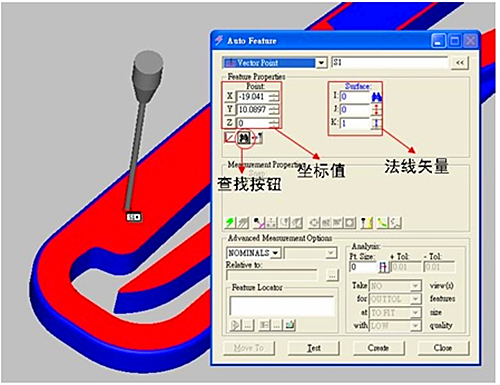
Task: Click the read point from probe icon
Action: click(257, 137)
